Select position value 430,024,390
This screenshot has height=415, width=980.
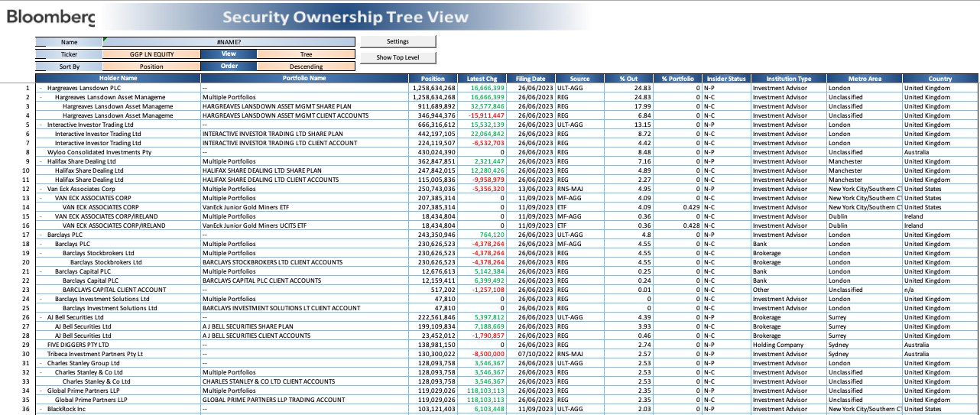[x=433, y=152]
